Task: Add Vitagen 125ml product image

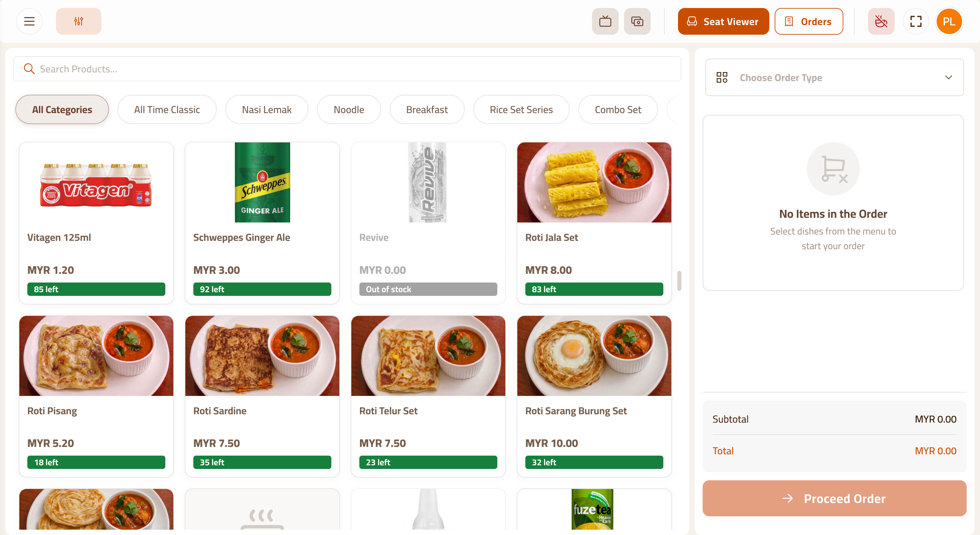Action: pyautogui.click(x=96, y=182)
